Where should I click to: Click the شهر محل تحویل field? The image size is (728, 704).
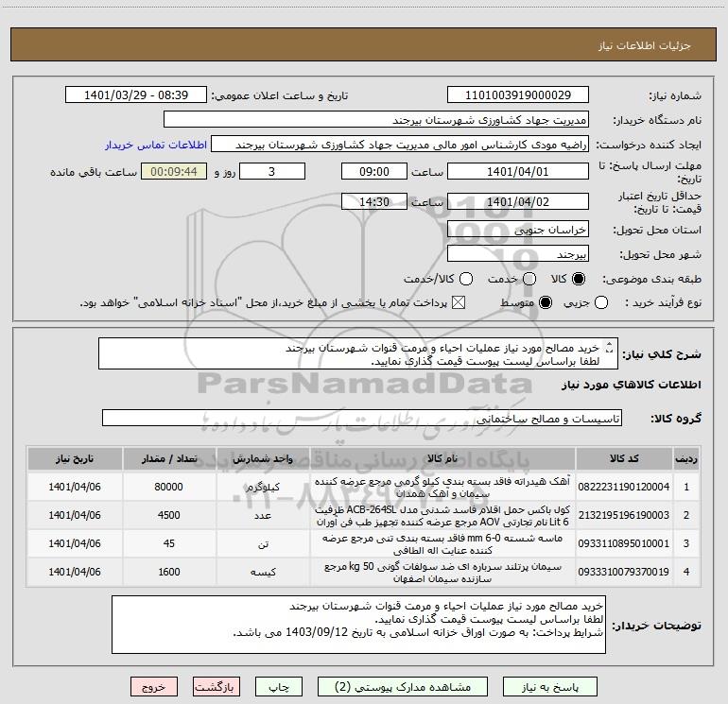(518, 254)
